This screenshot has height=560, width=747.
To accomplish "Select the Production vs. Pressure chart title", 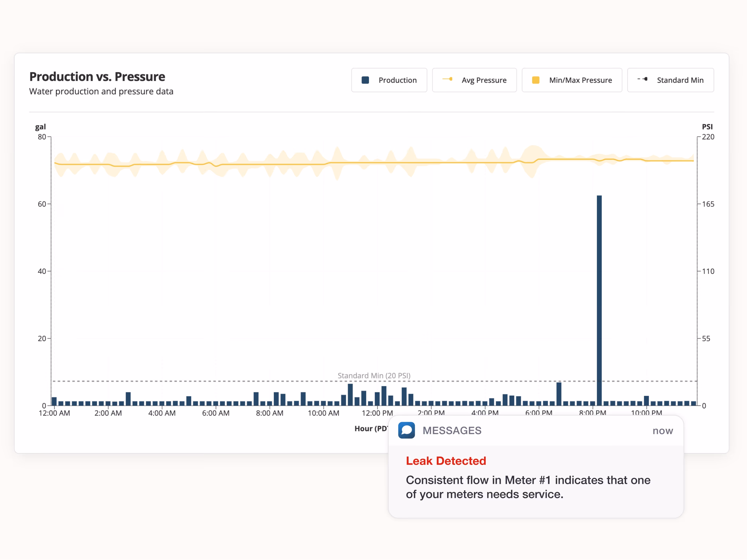I will click(97, 77).
